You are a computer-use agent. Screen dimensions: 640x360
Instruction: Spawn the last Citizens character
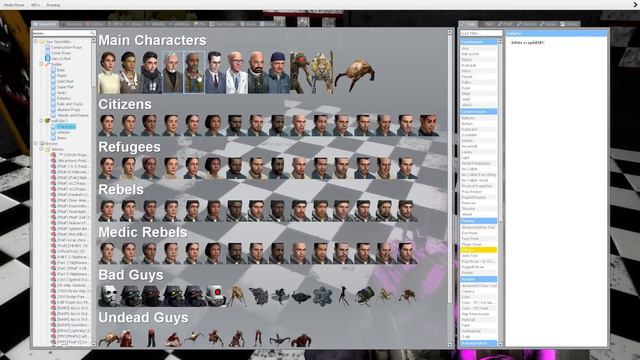(x=428, y=125)
